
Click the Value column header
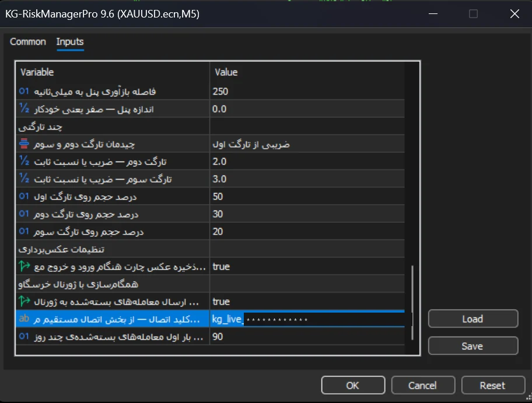point(307,72)
